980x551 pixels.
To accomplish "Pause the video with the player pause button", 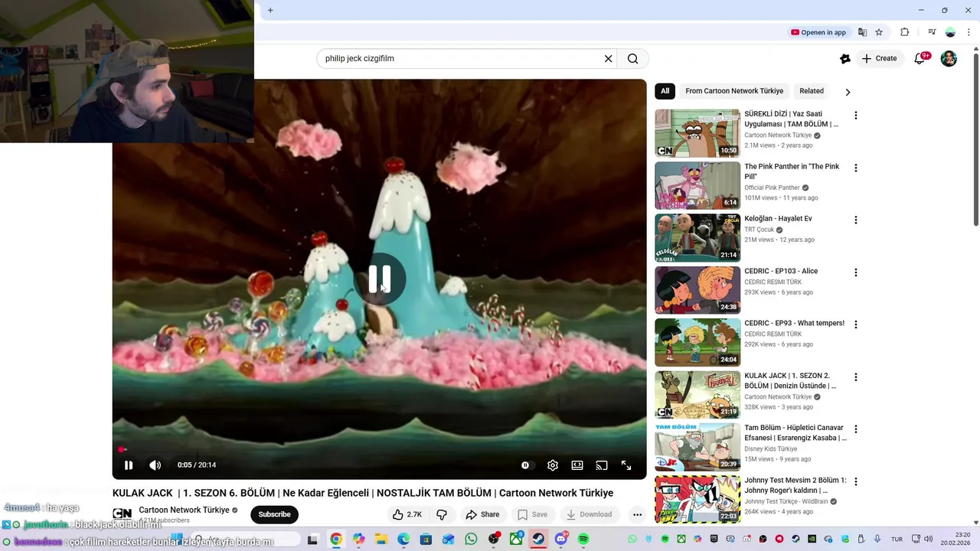I will (129, 465).
